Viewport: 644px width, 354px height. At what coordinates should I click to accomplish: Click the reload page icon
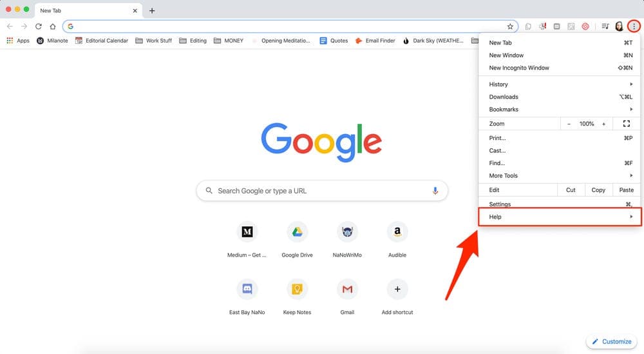point(38,26)
